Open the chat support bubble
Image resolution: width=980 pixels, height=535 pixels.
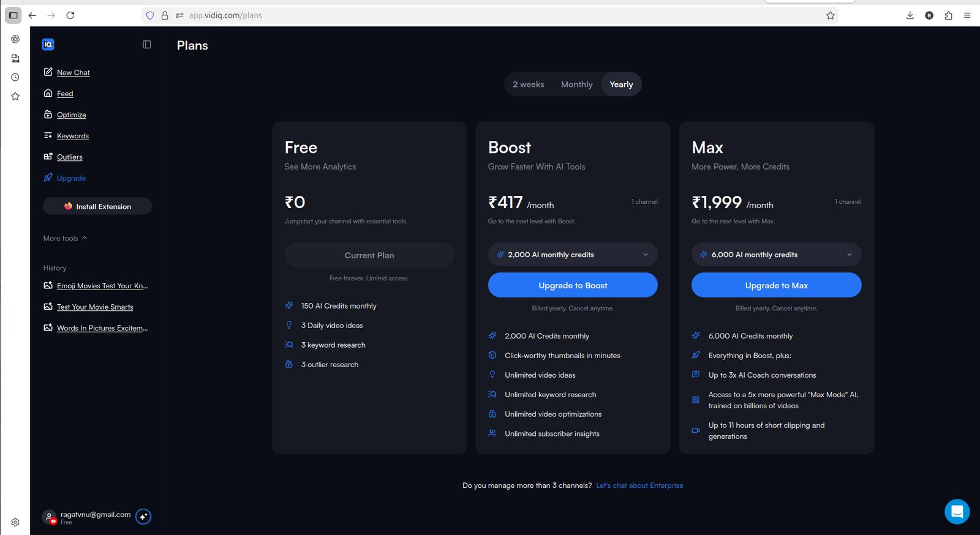point(957,512)
